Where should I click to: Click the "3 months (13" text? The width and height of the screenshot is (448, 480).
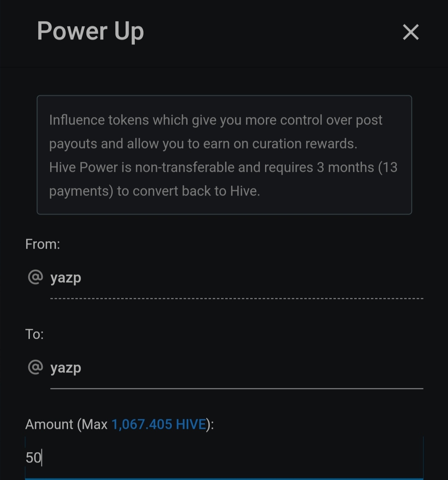click(x=358, y=167)
